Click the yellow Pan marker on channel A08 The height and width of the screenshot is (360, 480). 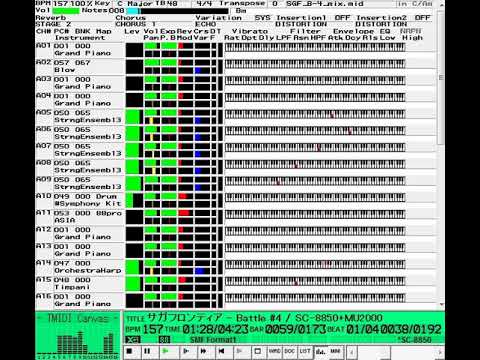pyautogui.click(x=154, y=171)
